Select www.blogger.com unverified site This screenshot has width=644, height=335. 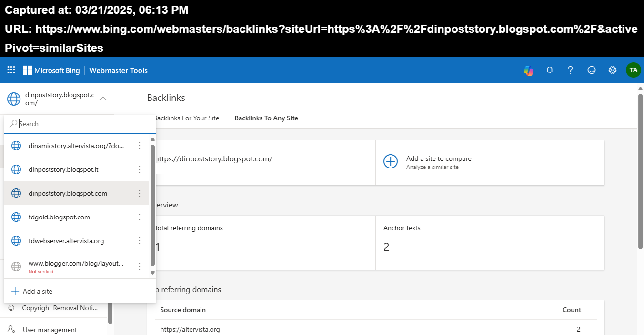[x=76, y=266]
